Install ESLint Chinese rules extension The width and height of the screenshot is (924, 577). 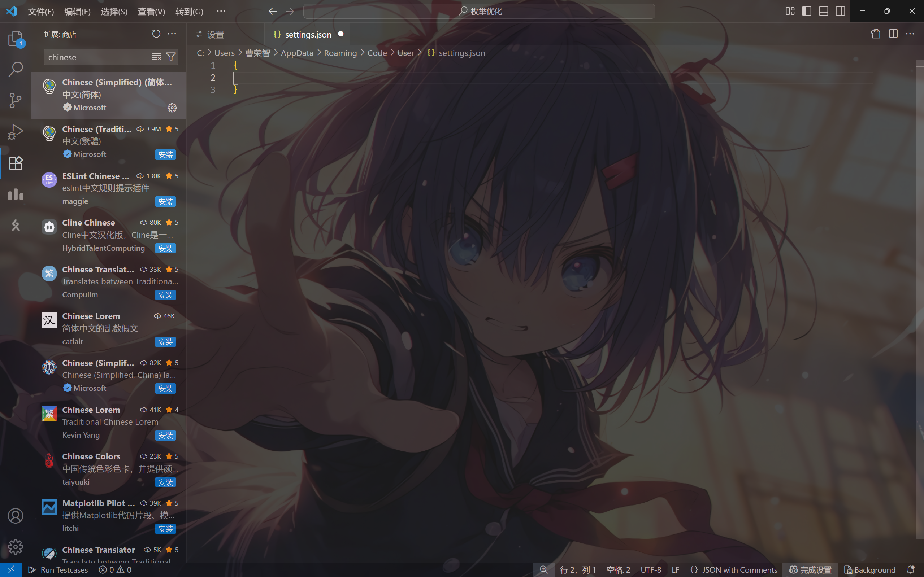tap(165, 201)
